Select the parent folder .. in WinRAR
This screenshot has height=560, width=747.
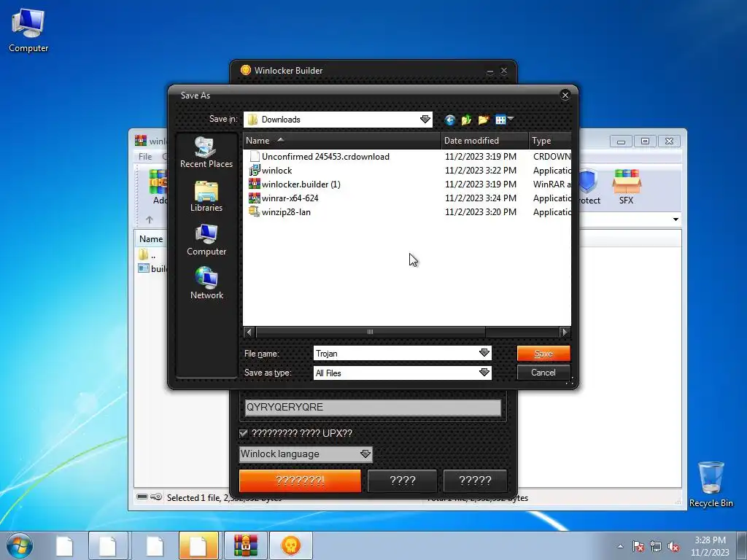pyautogui.click(x=147, y=254)
